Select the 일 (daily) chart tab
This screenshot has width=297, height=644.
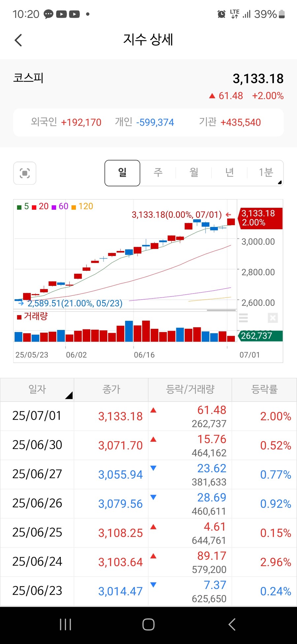click(x=122, y=173)
